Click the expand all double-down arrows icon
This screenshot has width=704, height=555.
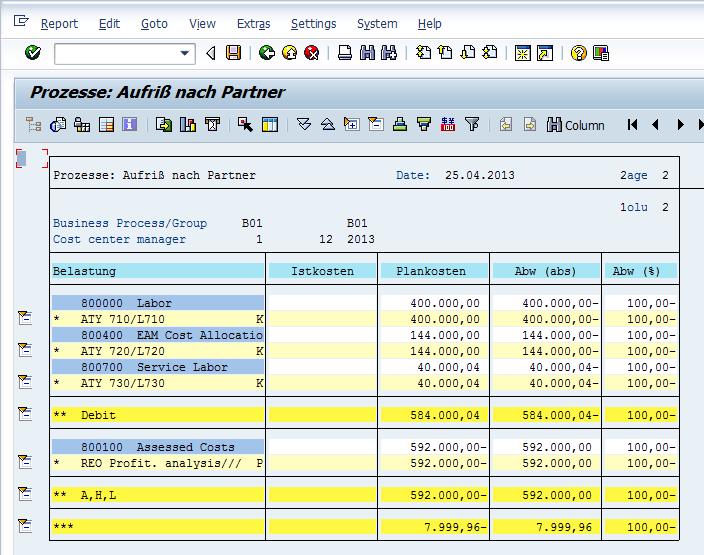pos(304,124)
